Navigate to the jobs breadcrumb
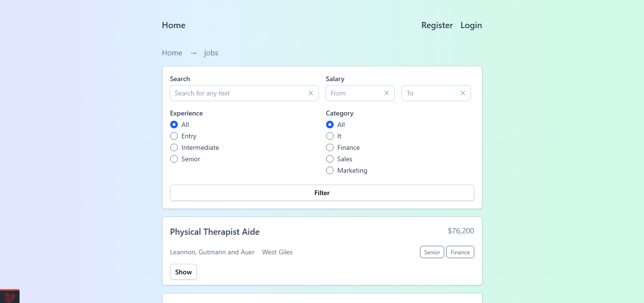The width and height of the screenshot is (644, 303). click(211, 52)
